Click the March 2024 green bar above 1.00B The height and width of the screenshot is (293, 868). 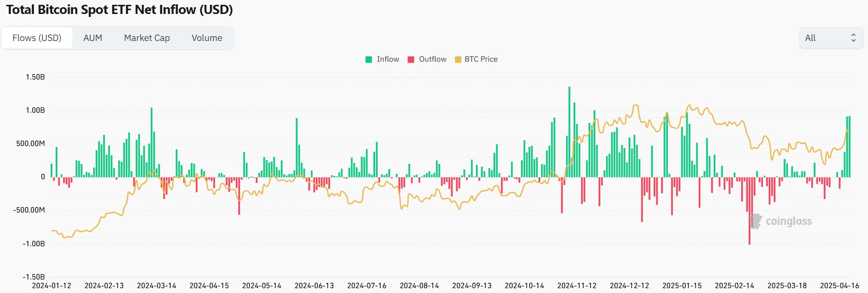151,142
